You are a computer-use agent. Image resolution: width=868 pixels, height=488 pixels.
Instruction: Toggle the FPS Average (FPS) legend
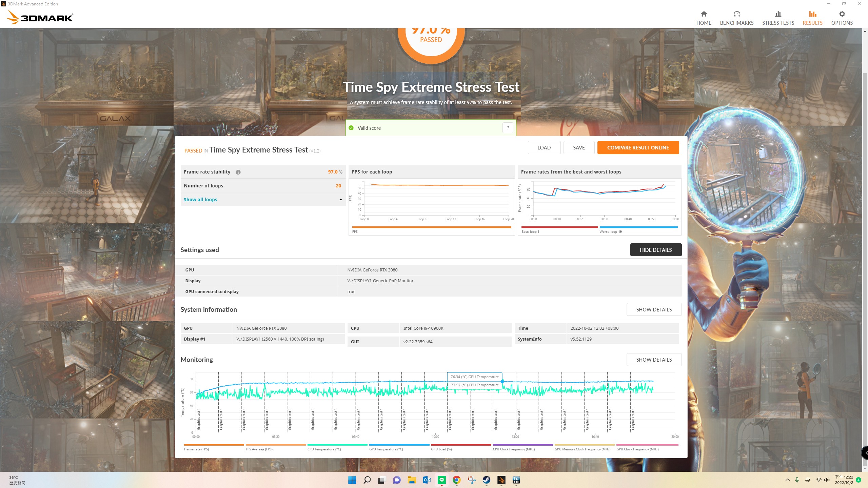[275, 447]
